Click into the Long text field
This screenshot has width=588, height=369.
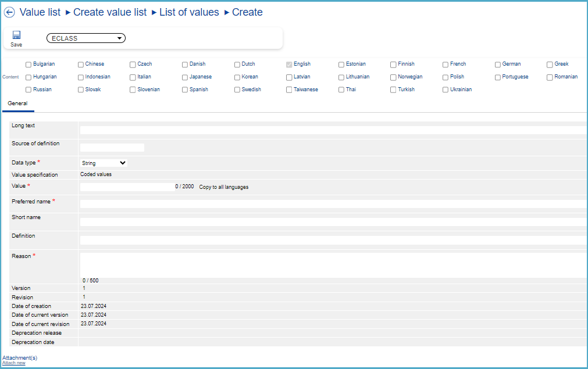click(333, 130)
